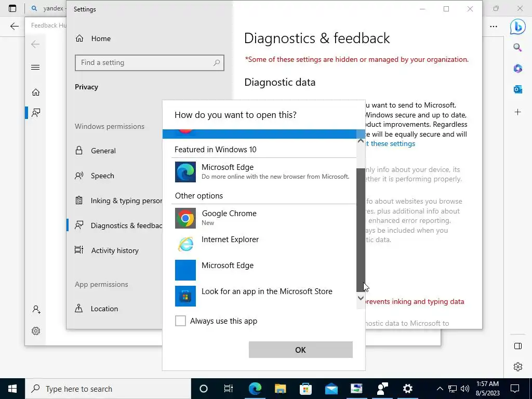
Task: Toggle the Edge sidebar panel icon
Action: click(518, 346)
